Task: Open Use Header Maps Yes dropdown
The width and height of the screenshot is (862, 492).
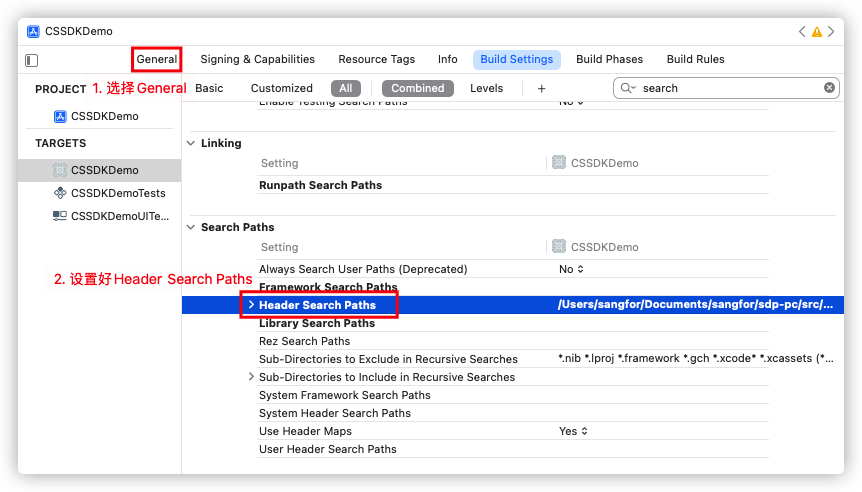Action: (573, 431)
